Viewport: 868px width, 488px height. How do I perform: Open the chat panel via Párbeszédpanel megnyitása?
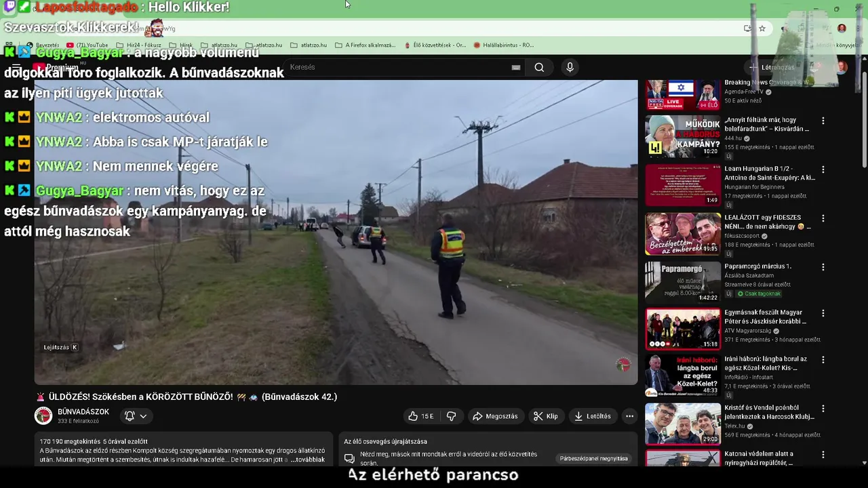[x=593, y=459]
